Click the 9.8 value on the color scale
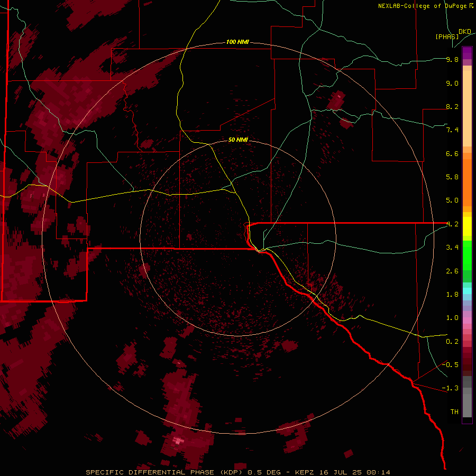Image resolution: width=476 pixels, height=476 pixels. click(452, 59)
